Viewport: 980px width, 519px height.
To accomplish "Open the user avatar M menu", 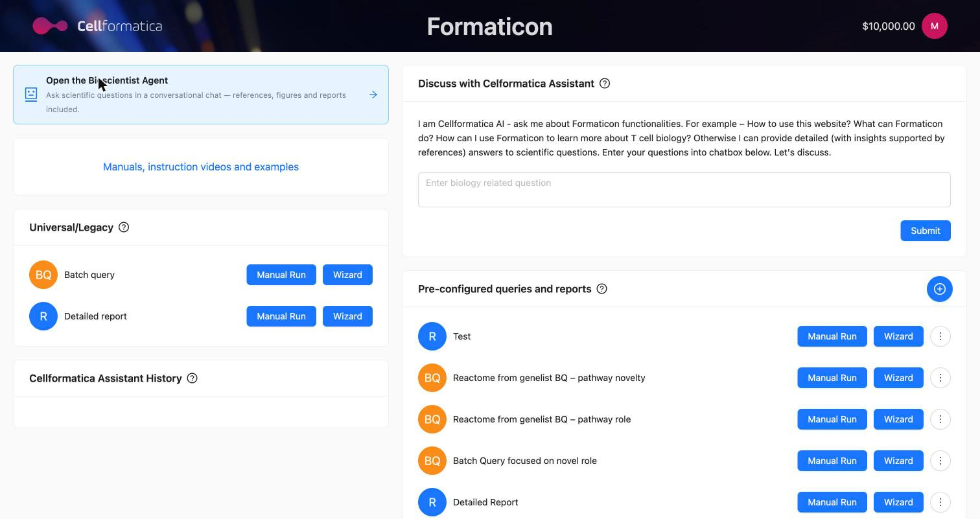I will [x=934, y=26].
